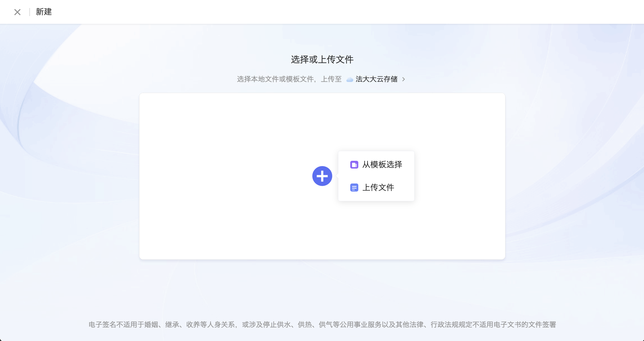Screen dimensions: 644x341
Task: Click the 选择或上传文件 heading
Action: (322, 60)
